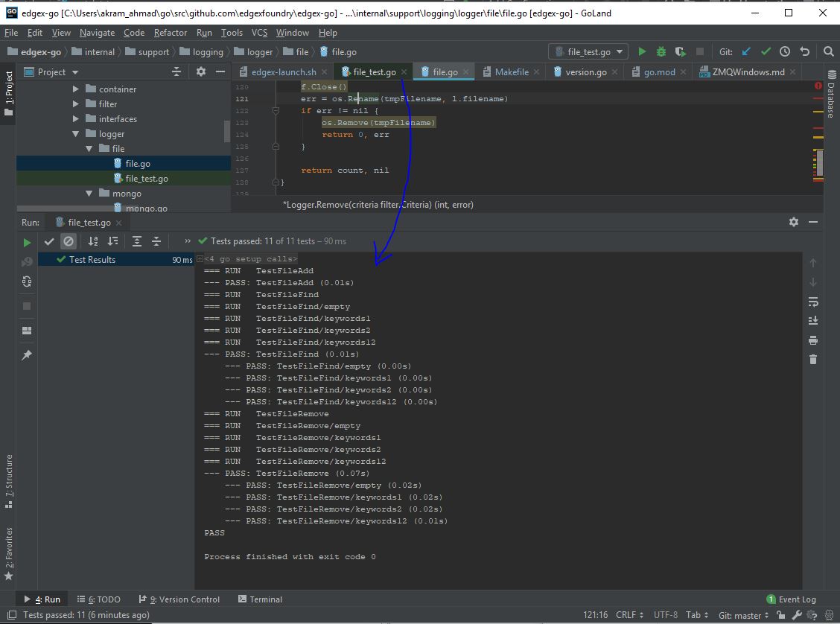
Task: Toggle Show Passed tests checkmark filter
Action: tap(49, 241)
